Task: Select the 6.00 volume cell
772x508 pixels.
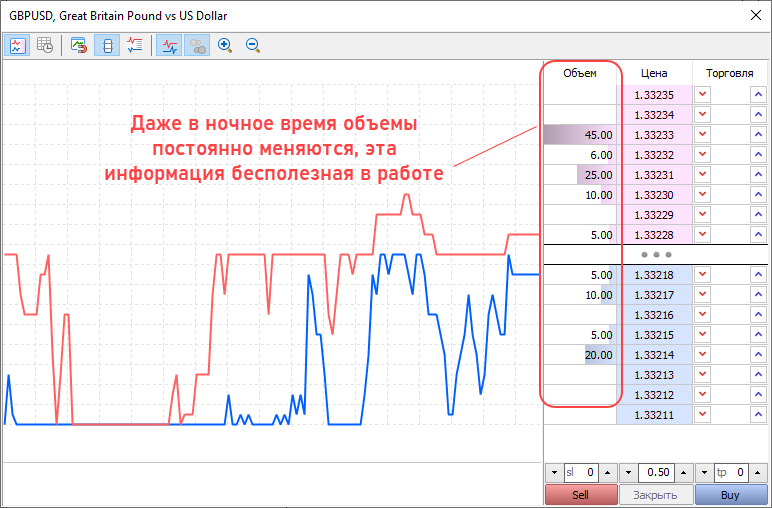Action: 580,155
